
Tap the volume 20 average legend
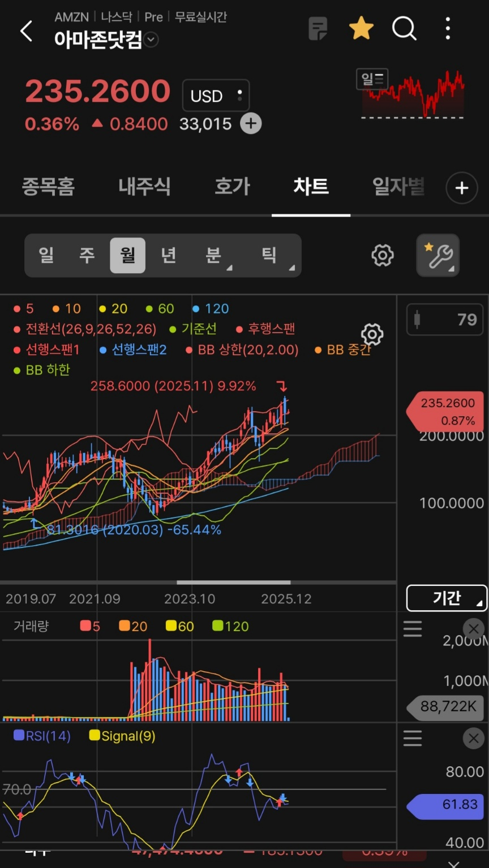point(133,626)
